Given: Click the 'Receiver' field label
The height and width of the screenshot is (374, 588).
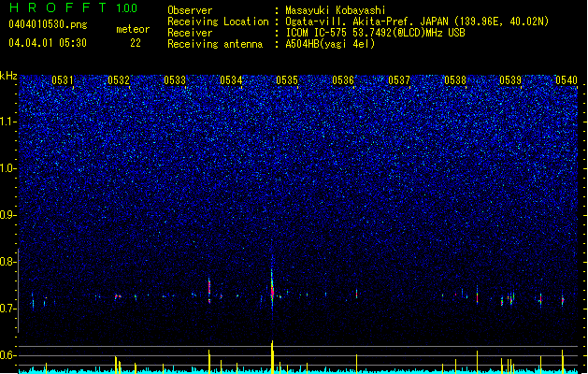Looking at the screenshot, I should pyautogui.click(x=190, y=33).
